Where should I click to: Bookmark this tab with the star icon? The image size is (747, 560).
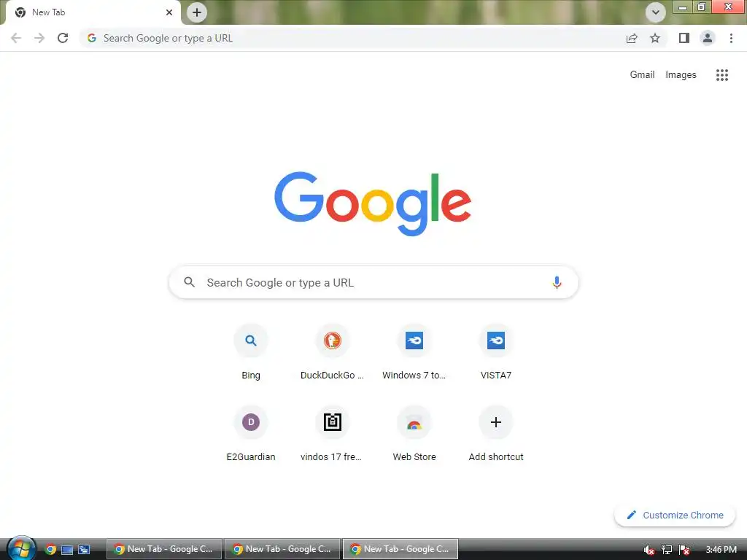(x=655, y=38)
